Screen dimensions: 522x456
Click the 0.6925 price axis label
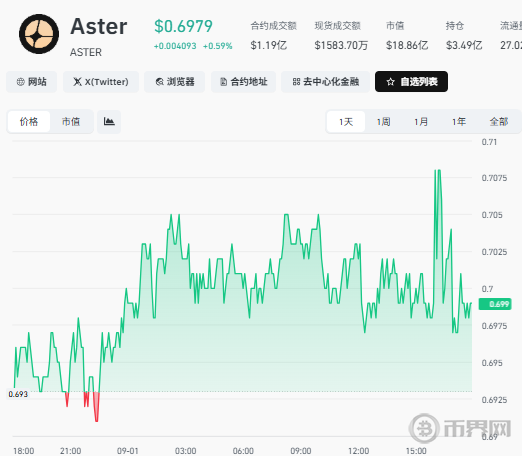point(494,400)
